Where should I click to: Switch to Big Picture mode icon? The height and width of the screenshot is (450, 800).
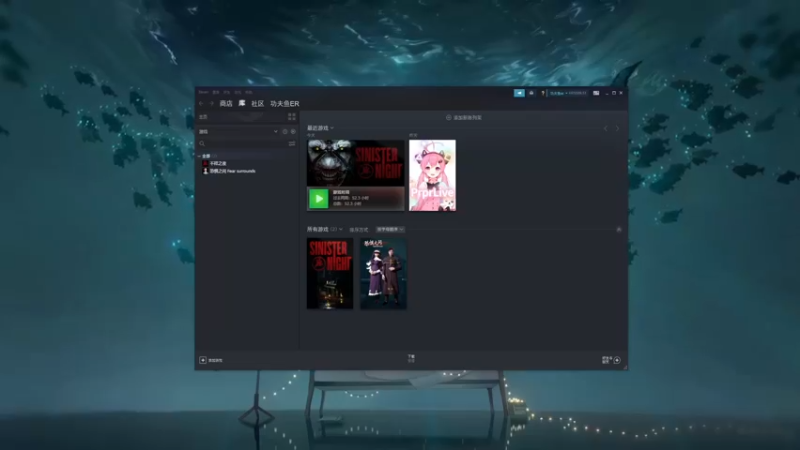[x=596, y=93]
